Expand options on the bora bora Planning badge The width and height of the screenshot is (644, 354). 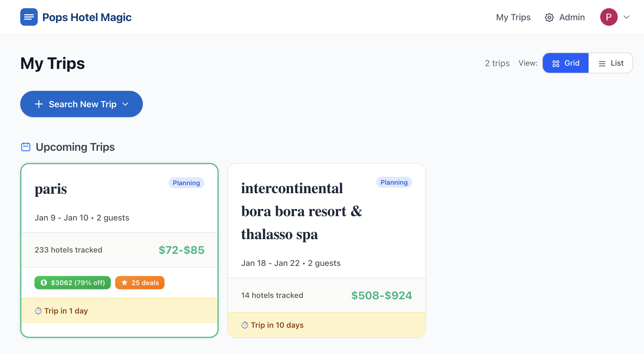pos(394,182)
